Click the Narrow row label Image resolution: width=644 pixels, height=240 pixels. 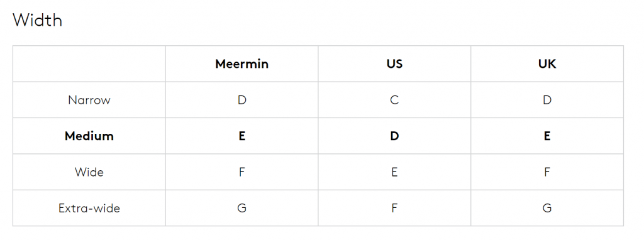89,100
